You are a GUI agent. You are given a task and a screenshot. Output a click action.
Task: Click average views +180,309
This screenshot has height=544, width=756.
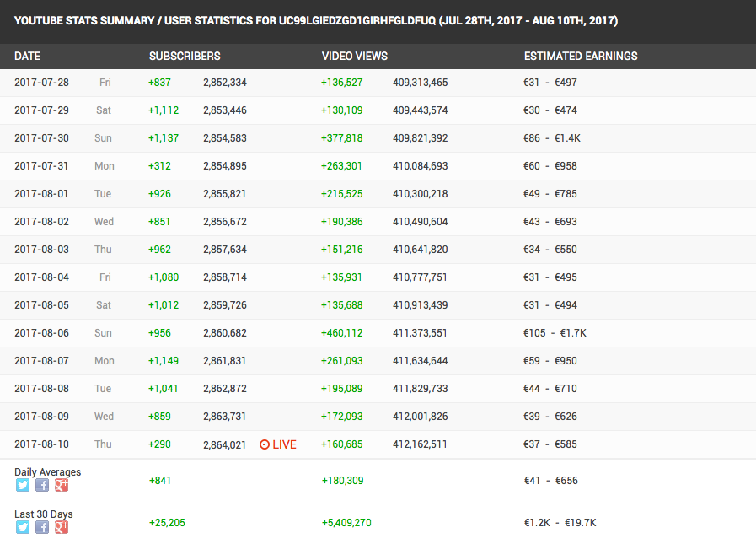(343, 481)
